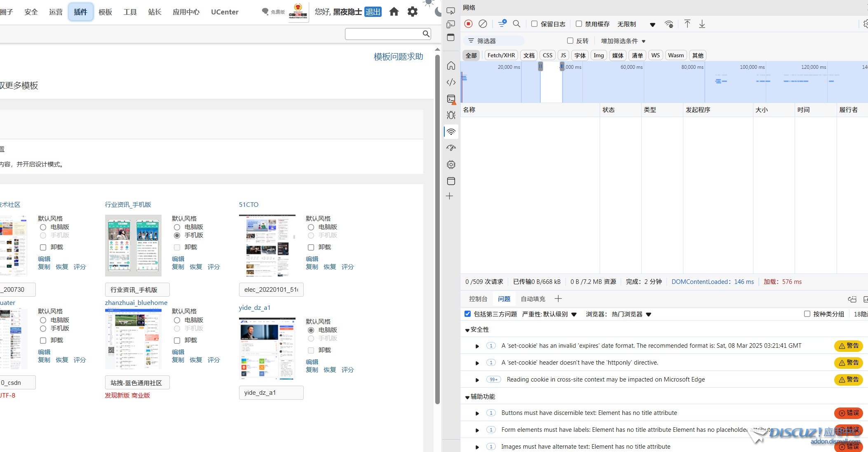Click the record network log button
This screenshot has height=452, width=868.
coord(468,24)
